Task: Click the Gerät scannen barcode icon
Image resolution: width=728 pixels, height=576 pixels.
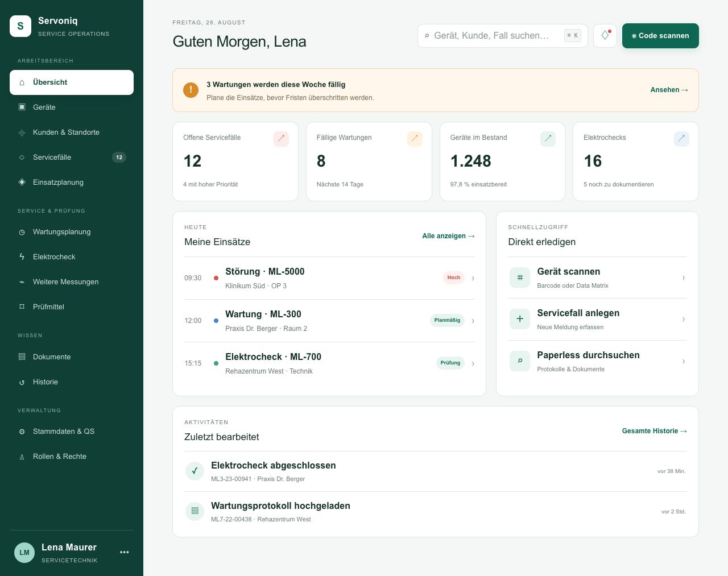Action: 520,277
